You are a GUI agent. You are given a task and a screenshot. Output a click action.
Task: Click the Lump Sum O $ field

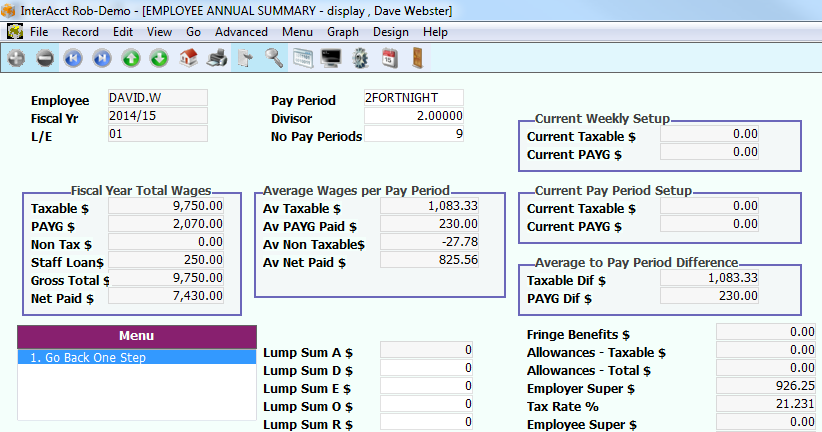click(426, 404)
